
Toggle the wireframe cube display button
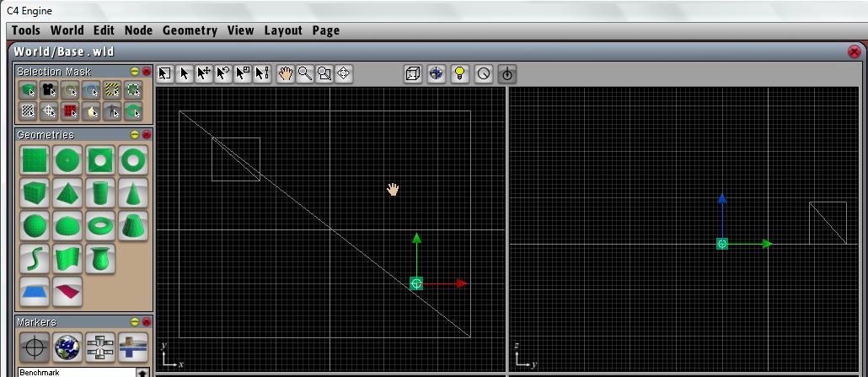click(x=412, y=73)
